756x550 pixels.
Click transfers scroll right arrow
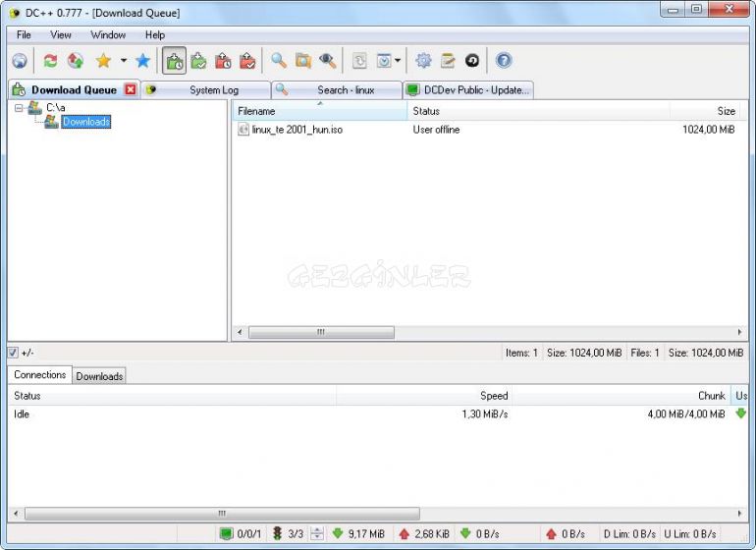pos(739,514)
